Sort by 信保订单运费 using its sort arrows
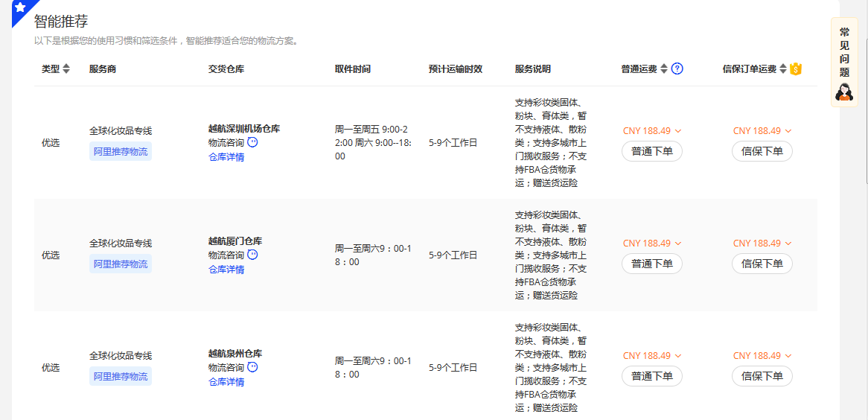The width and height of the screenshot is (868, 420). 783,69
